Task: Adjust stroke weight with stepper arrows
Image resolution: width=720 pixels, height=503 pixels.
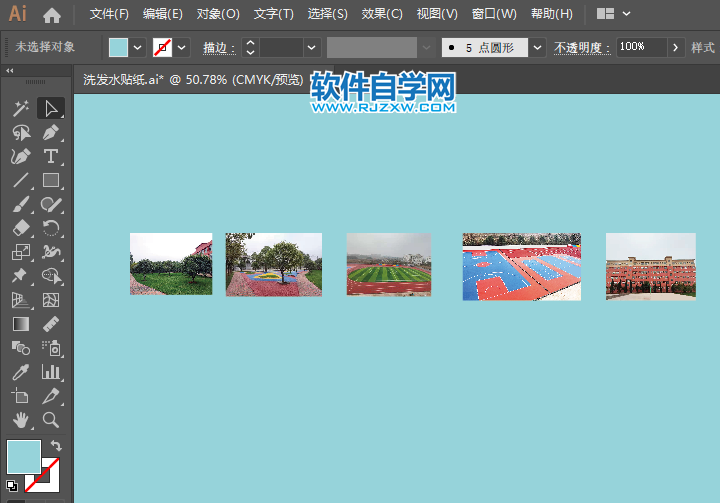Action: click(x=250, y=47)
